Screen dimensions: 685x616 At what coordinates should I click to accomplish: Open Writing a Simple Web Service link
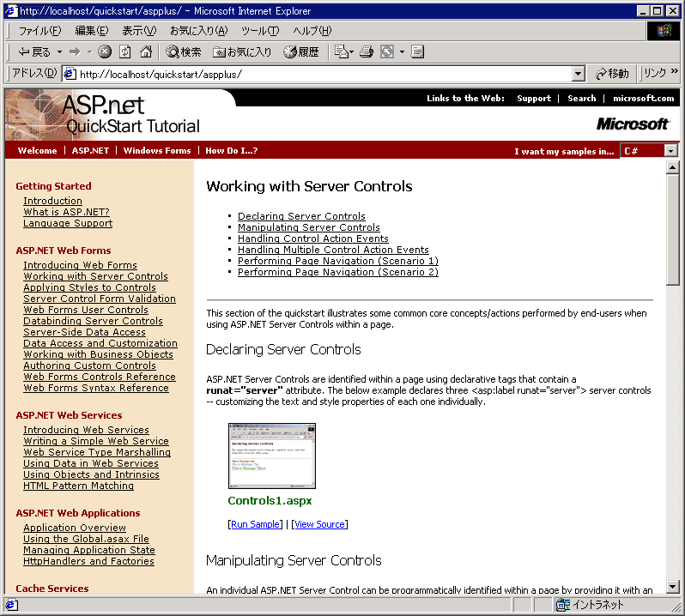(95, 441)
